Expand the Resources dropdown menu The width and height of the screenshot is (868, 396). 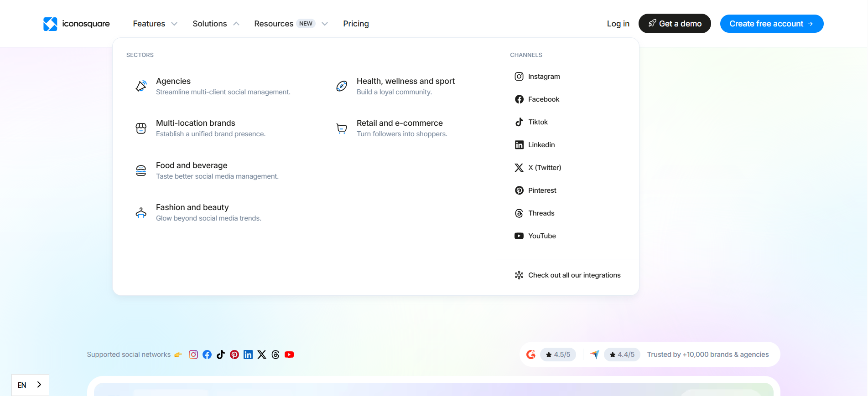[291, 24]
